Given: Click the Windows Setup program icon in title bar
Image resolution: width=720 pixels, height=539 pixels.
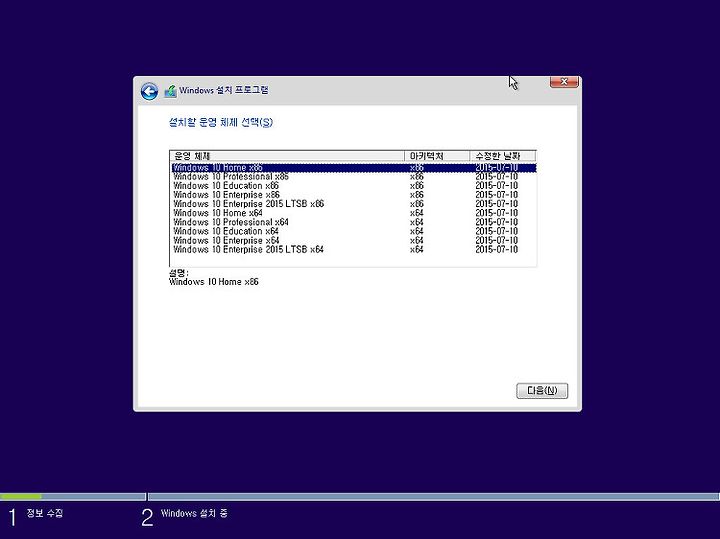Looking at the screenshot, I should click(x=170, y=91).
